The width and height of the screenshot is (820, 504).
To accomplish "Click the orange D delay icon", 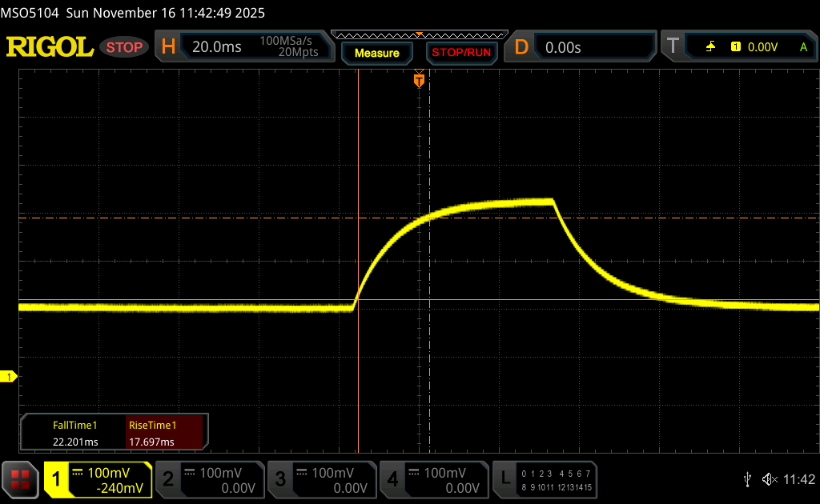I will pyautogui.click(x=521, y=47).
